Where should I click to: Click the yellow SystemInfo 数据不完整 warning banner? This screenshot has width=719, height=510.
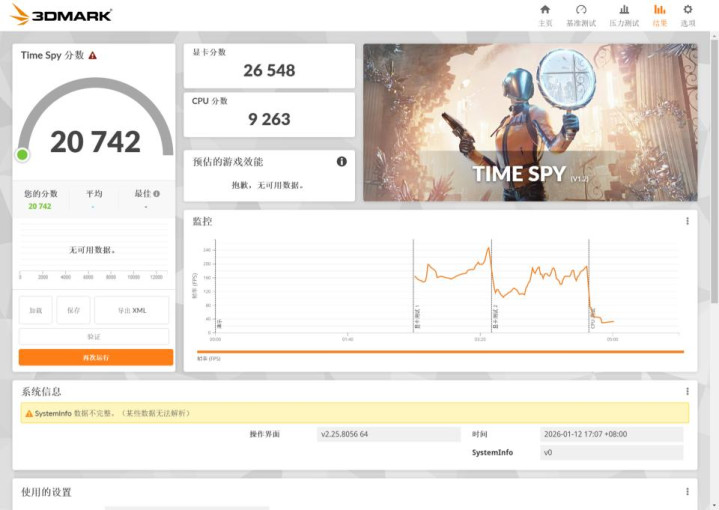pyautogui.click(x=354, y=413)
